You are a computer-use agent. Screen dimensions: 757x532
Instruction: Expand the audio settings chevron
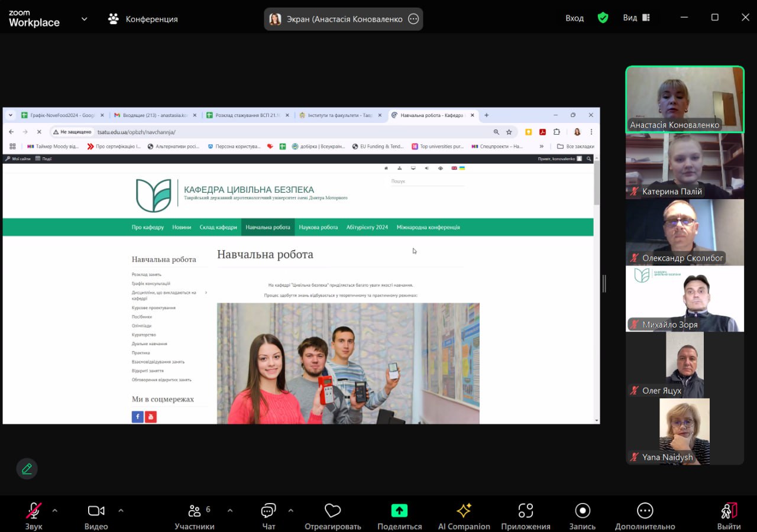55,510
